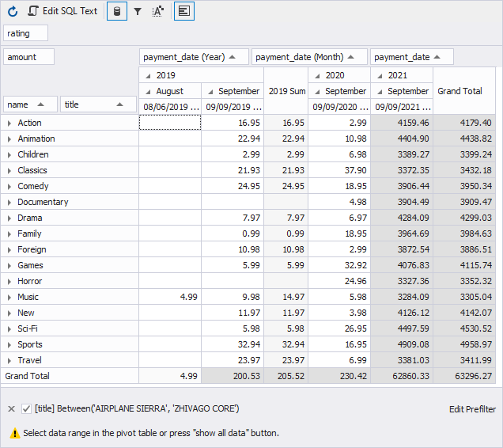Remove the title prefilter with X icon
Screen dimensions: 503x448
11,408
